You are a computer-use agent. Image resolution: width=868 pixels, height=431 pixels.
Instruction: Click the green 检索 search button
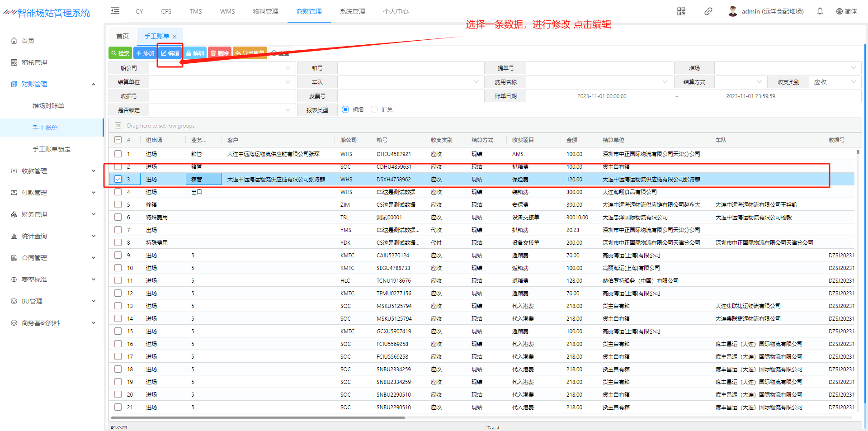tap(120, 53)
